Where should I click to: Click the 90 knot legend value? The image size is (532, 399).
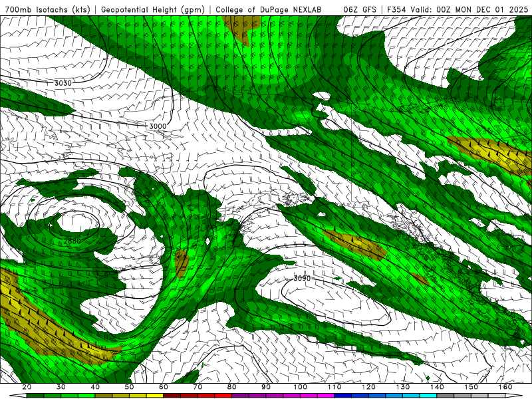click(266, 387)
